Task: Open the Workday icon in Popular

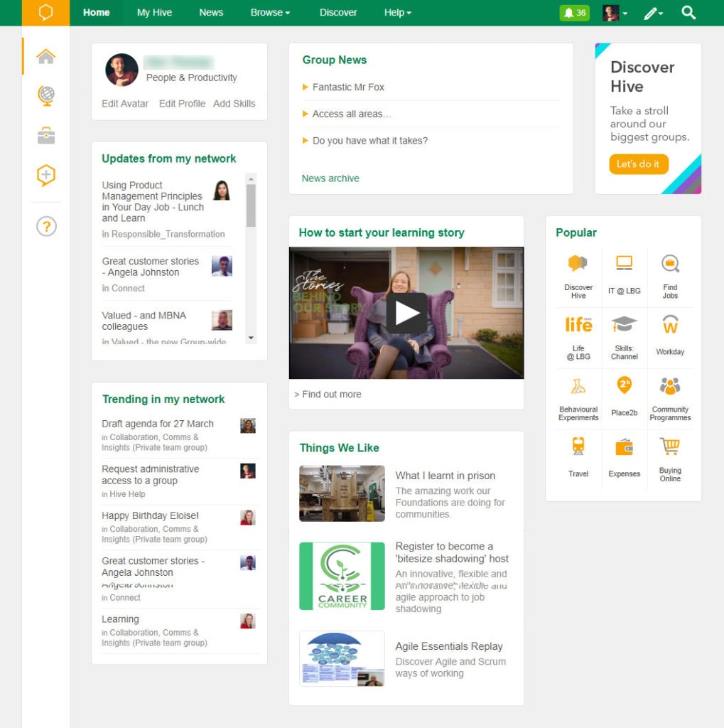Action: click(670, 326)
